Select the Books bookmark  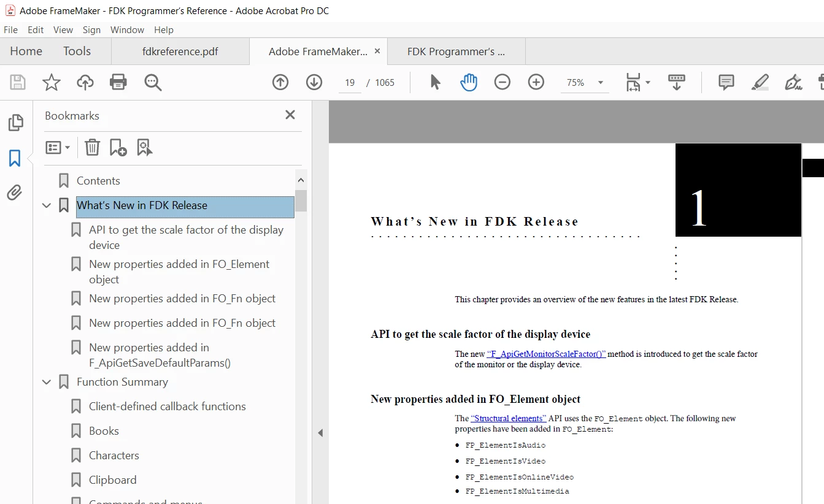(x=104, y=431)
